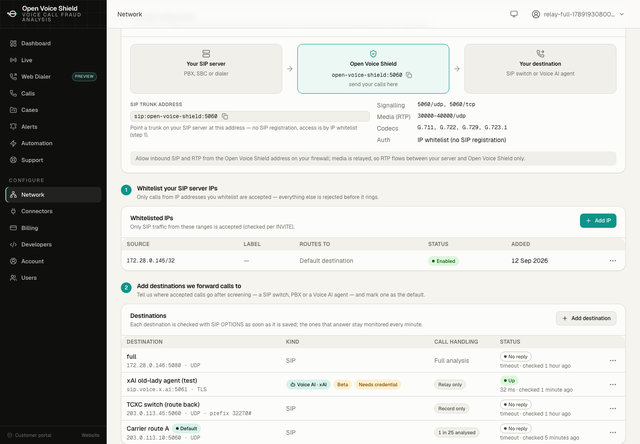
Task: Click the Add destination button
Action: pos(586,318)
